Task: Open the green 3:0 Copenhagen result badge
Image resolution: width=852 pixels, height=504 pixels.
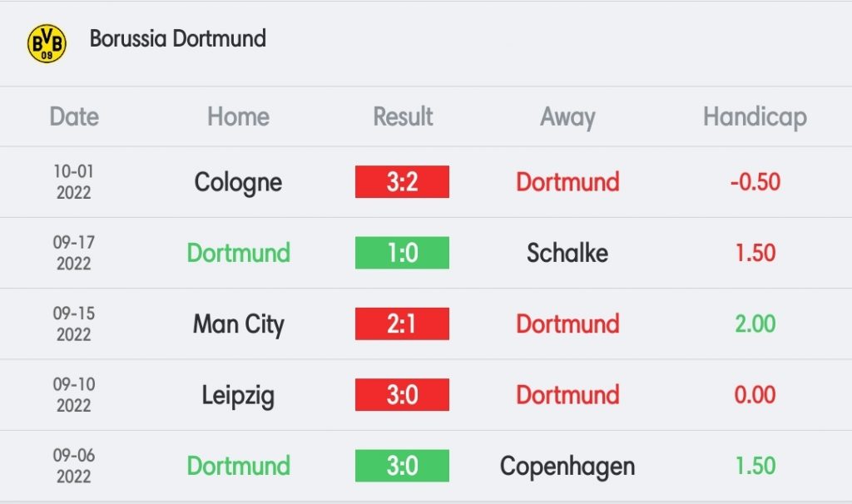Action: click(402, 466)
